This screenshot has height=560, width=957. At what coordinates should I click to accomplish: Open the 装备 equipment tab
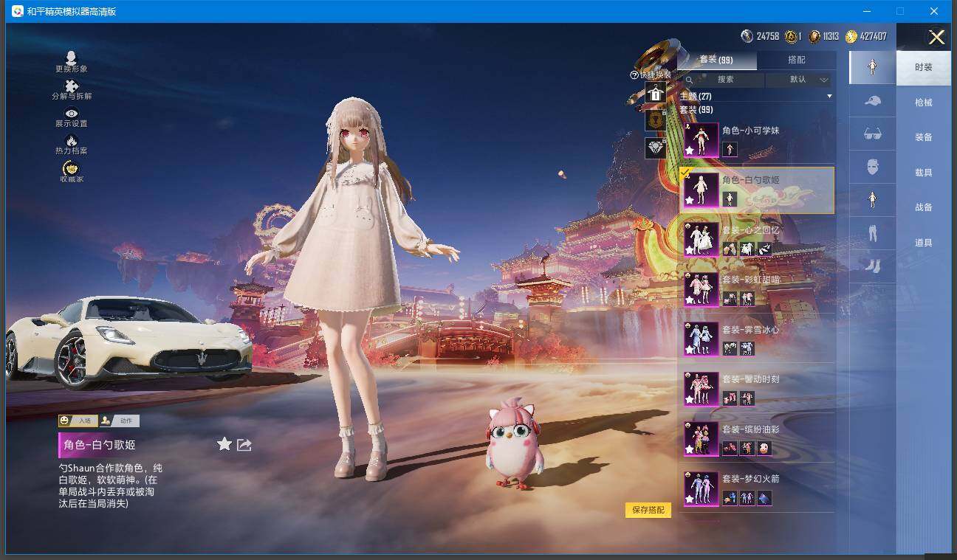(924, 137)
